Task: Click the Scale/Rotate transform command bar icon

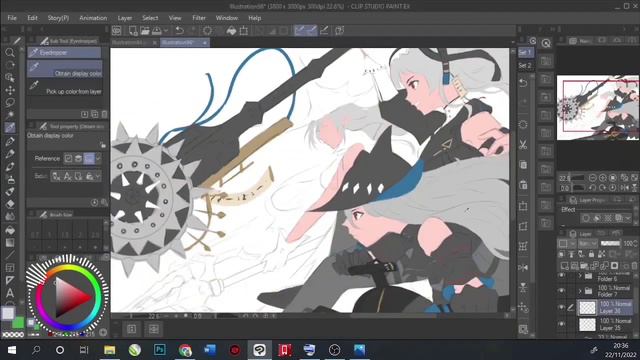Action: (x=244, y=31)
